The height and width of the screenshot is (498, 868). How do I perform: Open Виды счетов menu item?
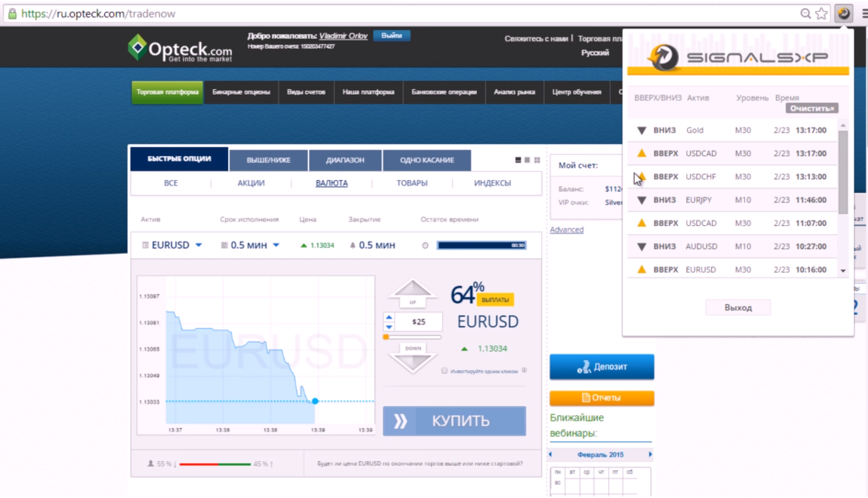pyautogui.click(x=306, y=92)
